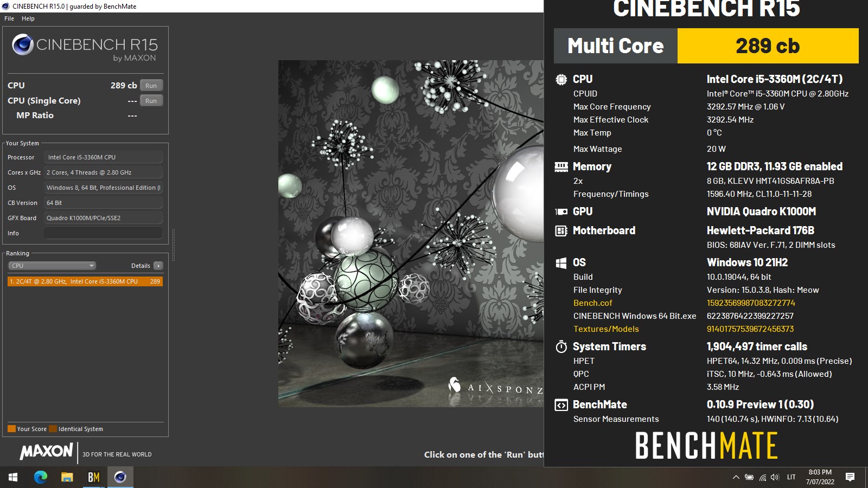
Task: Open the notification Action Center icon
Action: (850, 477)
